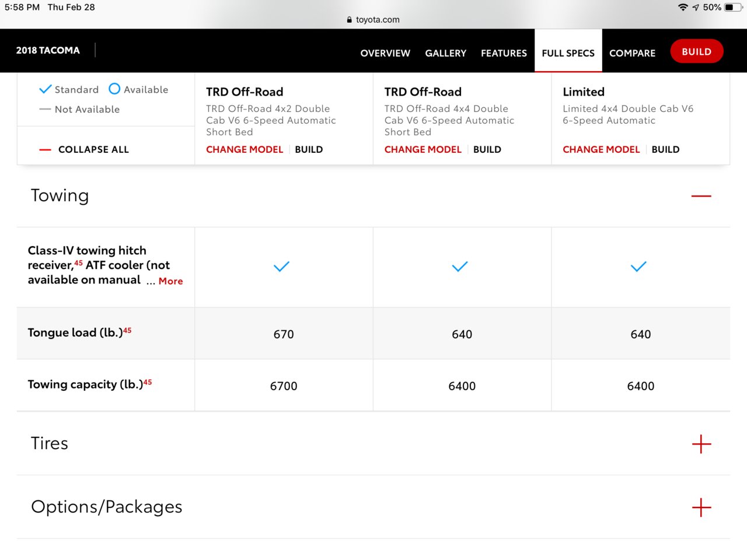Expand the Tires section plus icon
This screenshot has height=560, width=747.
pos(701,444)
